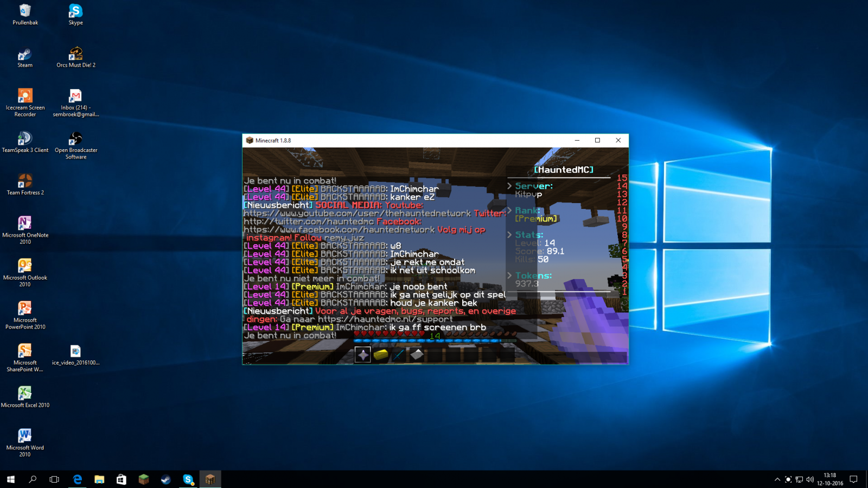This screenshot has width=868, height=488.
Task: Open Steam from the taskbar
Action: point(166,479)
